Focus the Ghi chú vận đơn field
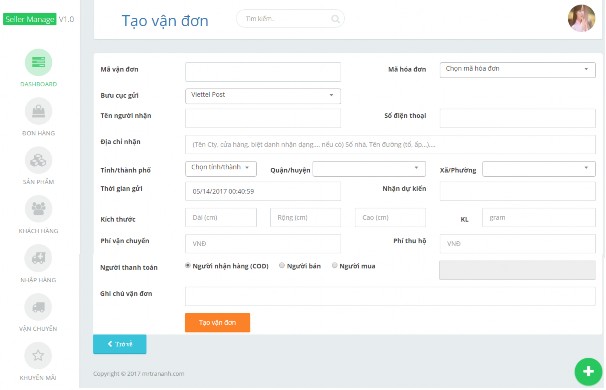This screenshot has width=606, height=390. [x=390, y=296]
